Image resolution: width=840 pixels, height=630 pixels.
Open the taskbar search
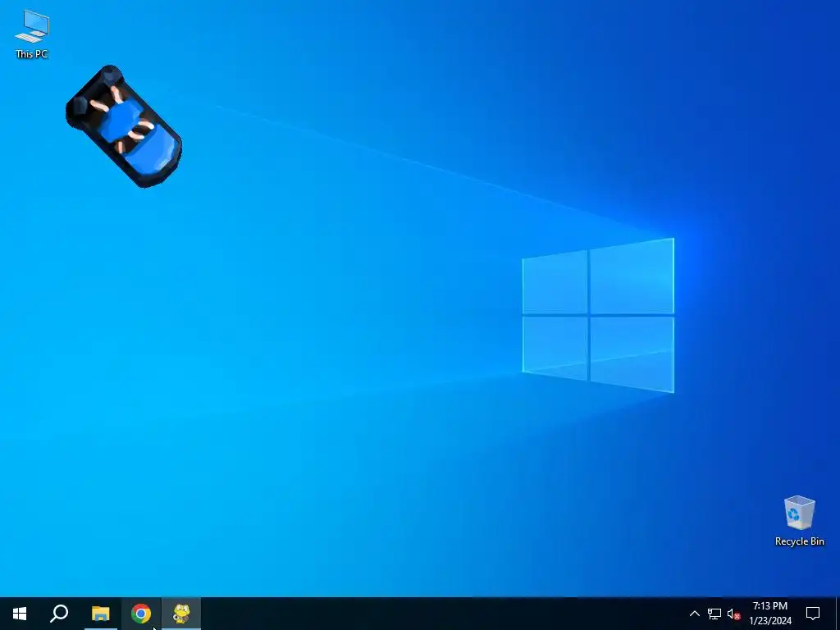pyautogui.click(x=59, y=614)
